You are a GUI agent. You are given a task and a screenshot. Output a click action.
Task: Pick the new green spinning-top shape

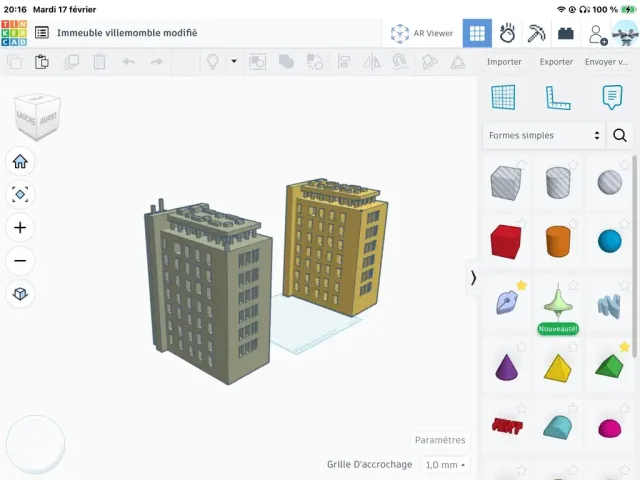(x=558, y=302)
